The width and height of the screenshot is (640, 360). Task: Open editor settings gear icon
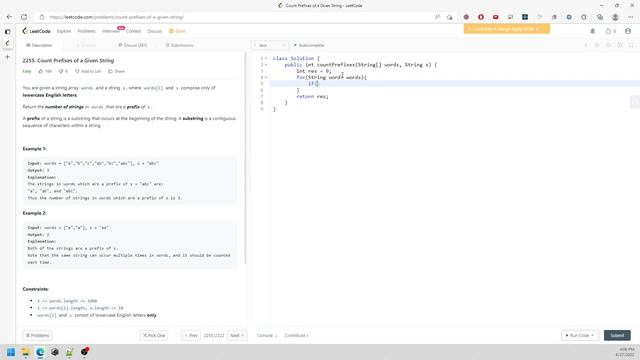(x=620, y=45)
